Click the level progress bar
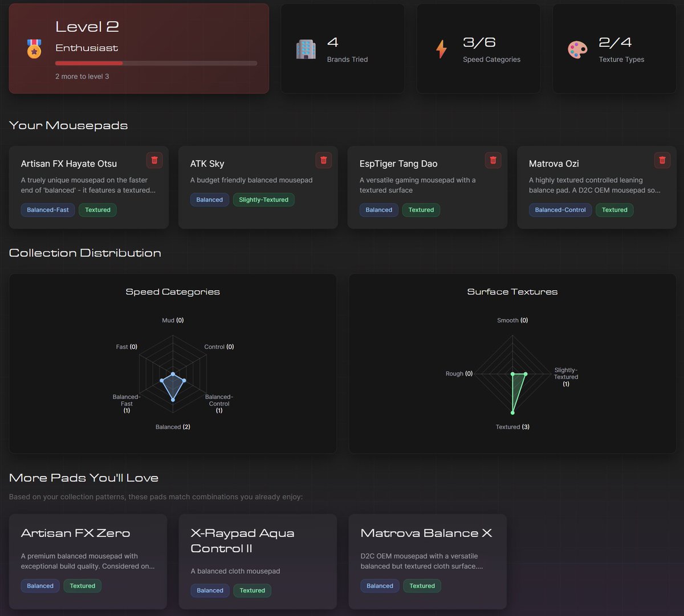The image size is (684, 616). tap(156, 63)
